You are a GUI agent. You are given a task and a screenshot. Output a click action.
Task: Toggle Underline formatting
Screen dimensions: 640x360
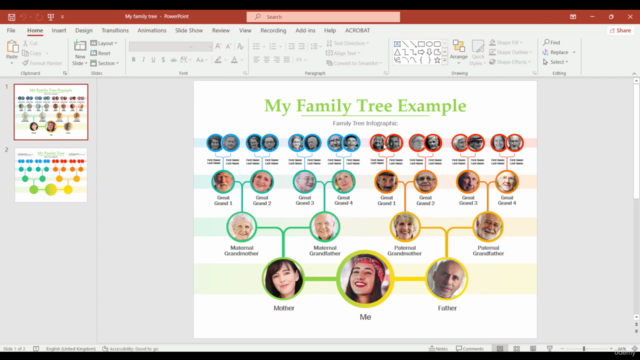point(153,60)
